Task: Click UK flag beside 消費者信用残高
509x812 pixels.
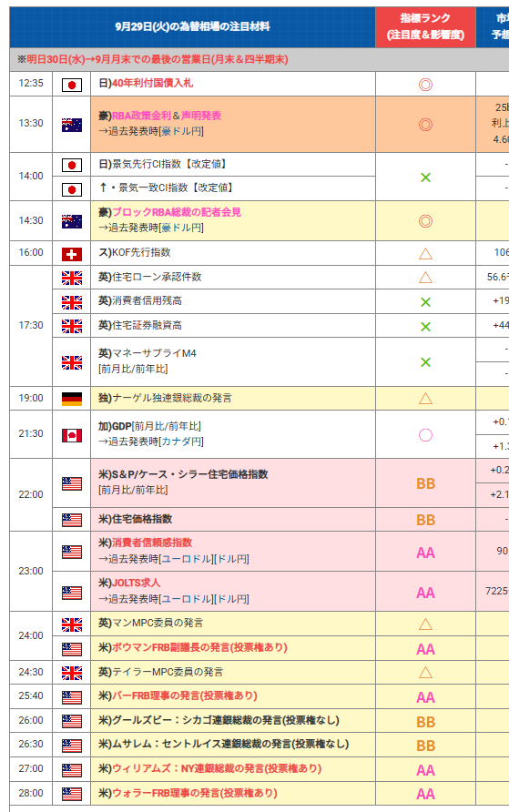Action: 71,302
